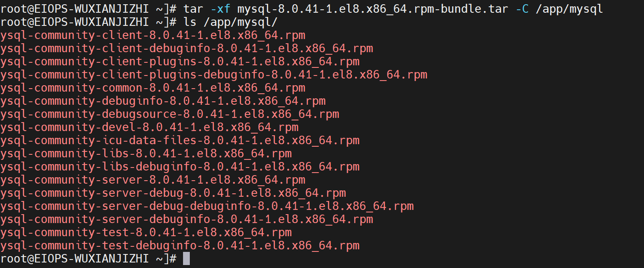Select the community-common rpm filename
This screenshot has height=268, width=644.
(153, 88)
